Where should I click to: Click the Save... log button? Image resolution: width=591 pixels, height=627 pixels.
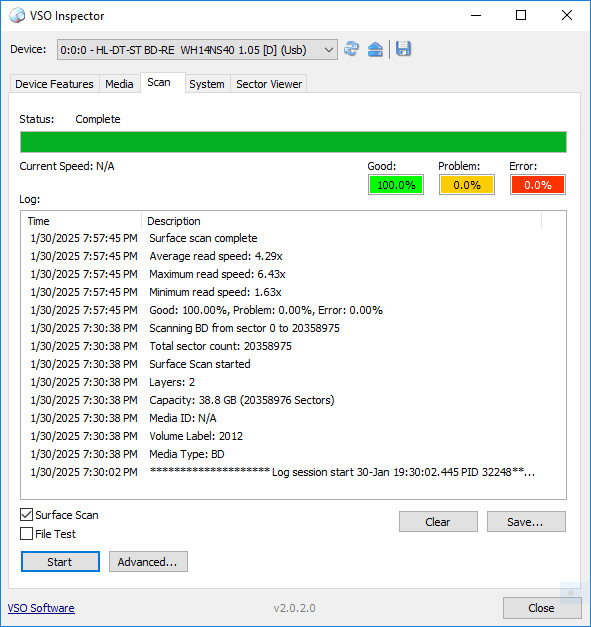click(x=526, y=521)
